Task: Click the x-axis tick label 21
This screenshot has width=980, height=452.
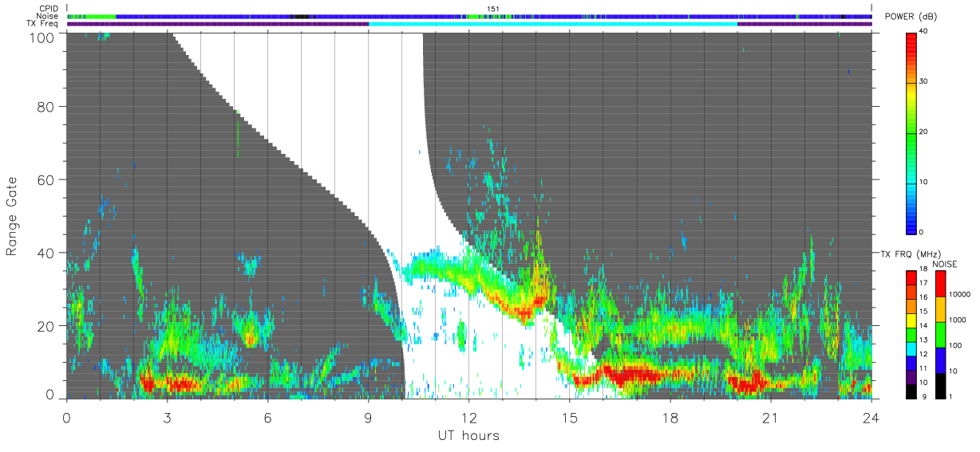Action: point(771,418)
